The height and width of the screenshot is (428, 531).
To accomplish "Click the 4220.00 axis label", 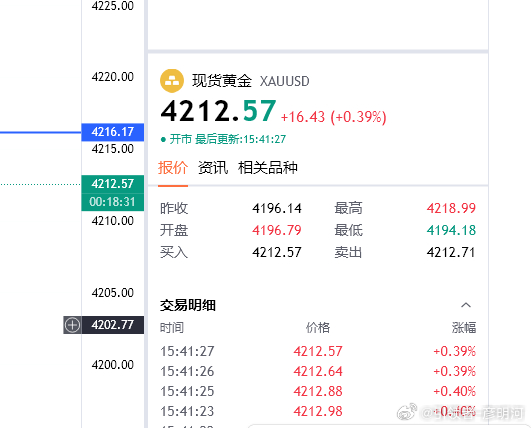I will click(x=112, y=77).
